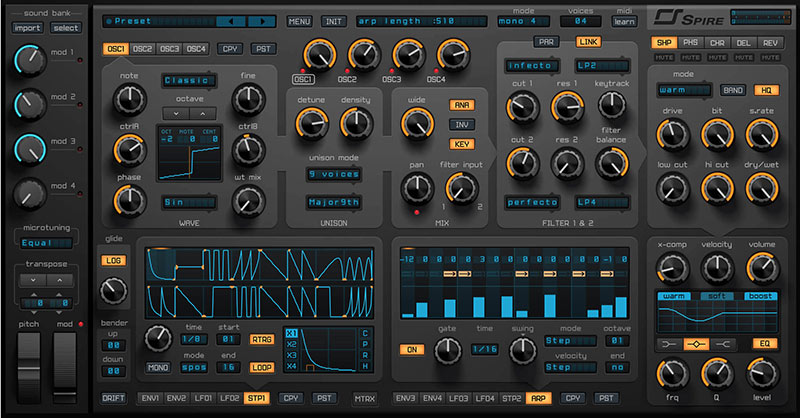Screen dimensions: 800x418
Task: Click the sound bank import button
Action: pyautogui.click(x=27, y=28)
